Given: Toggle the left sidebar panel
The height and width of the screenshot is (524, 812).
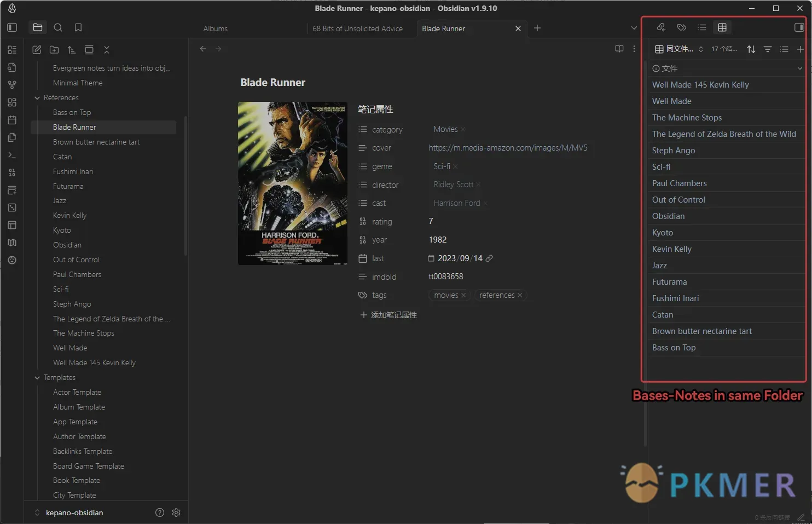Looking at the screenshot, I should (12, 27).
